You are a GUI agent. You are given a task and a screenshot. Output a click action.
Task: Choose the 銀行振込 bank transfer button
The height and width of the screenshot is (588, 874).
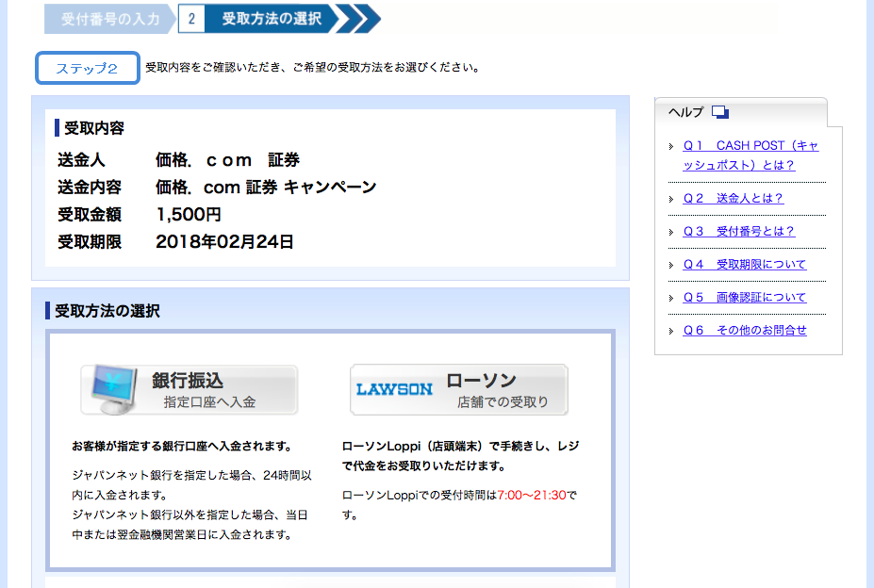(x=189, y=390)
